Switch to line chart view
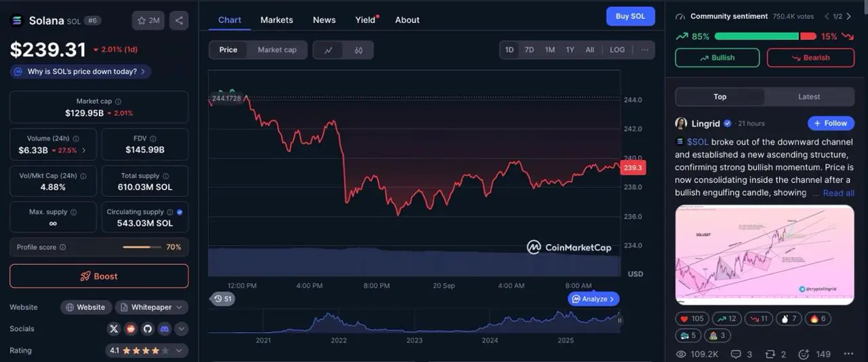This screenshot has width=868, height=362. [328, 50]
